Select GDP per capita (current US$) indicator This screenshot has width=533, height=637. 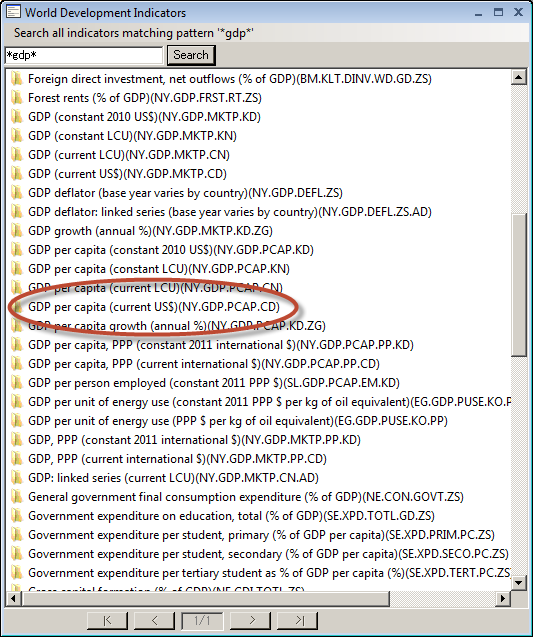pyautogui.click(x=154, y=307)
